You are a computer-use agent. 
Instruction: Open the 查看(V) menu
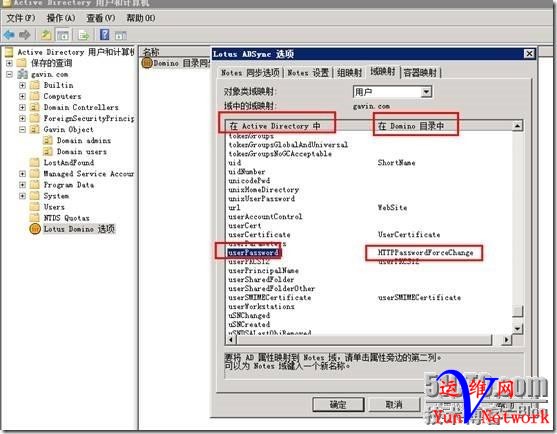point(101,18)
